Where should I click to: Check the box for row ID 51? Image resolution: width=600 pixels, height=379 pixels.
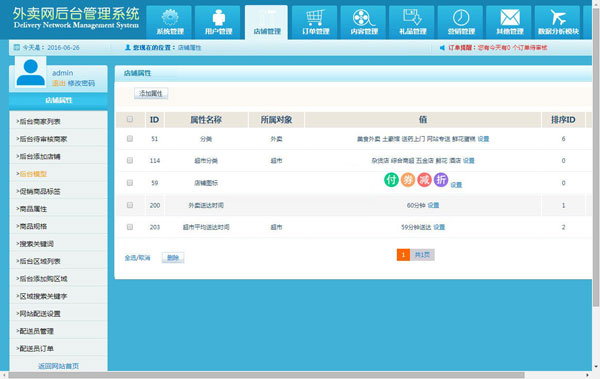pyautogui.click(x=130, y=139)
